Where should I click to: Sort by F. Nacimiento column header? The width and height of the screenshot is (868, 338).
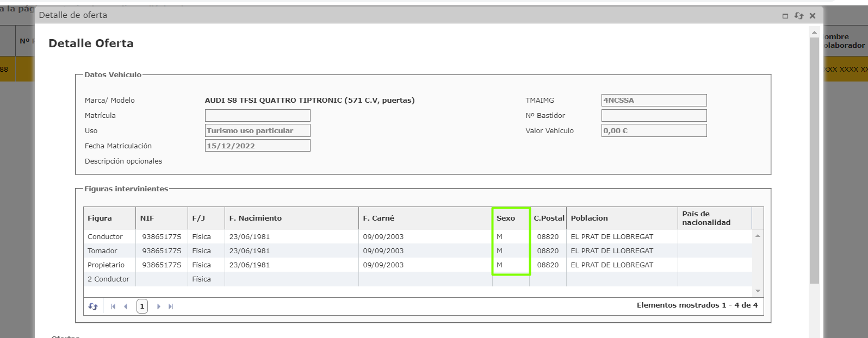[292, 218]
